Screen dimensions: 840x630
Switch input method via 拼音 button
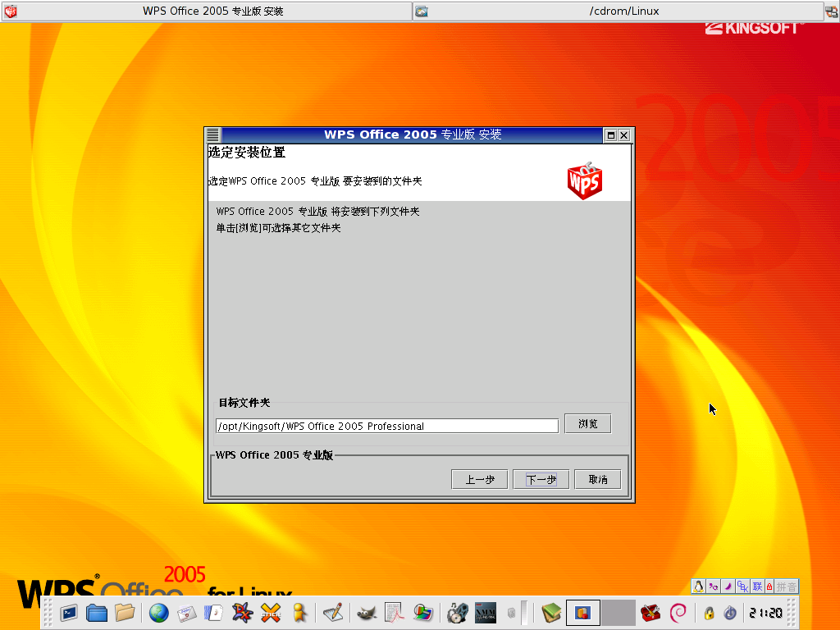(x=787, y=586)
